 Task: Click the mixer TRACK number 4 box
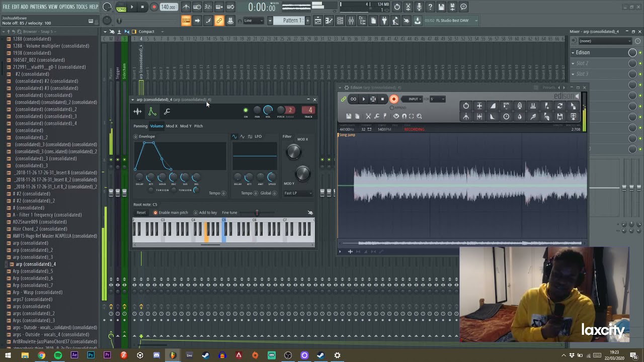pyautogui.click(x=308, y=110)
